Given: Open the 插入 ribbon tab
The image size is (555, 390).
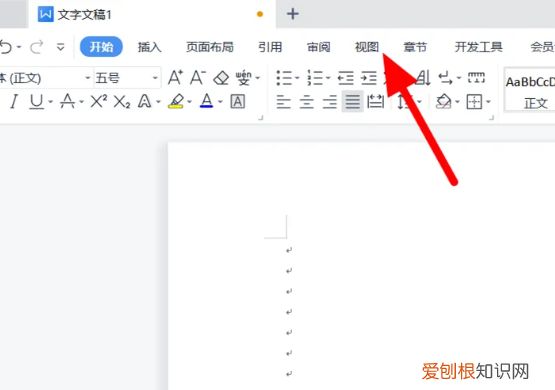Looking at the screenshot, I should 149,47.
